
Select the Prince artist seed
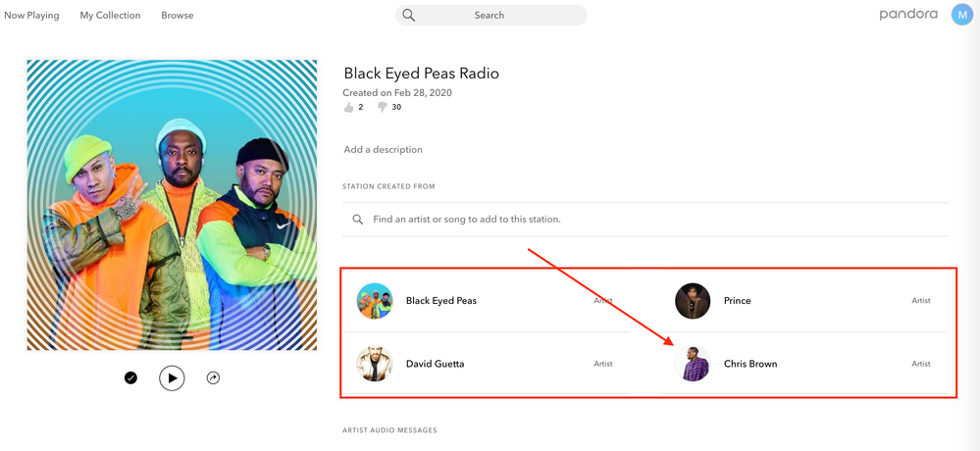coord(737,301)
